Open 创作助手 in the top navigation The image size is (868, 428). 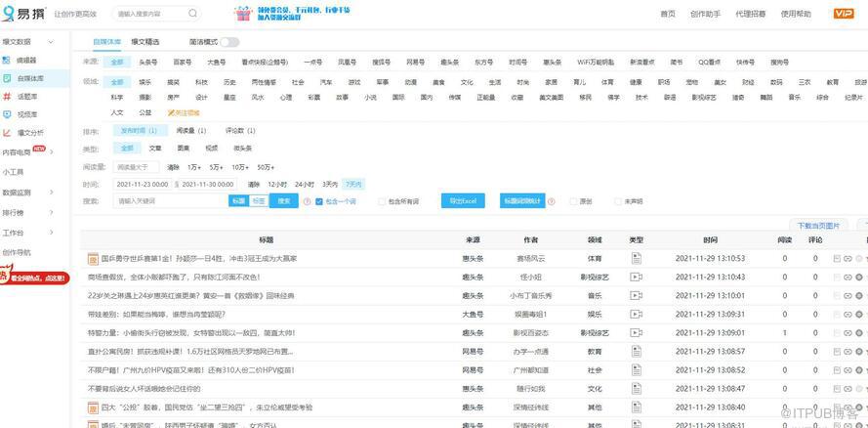(x=704, y=14)
